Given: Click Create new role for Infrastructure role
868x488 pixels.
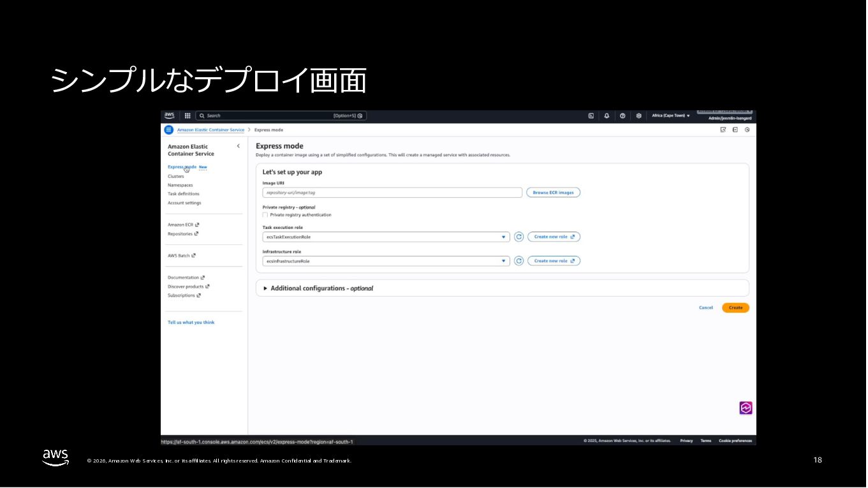Looking at the screenshot, I should 554,261.
